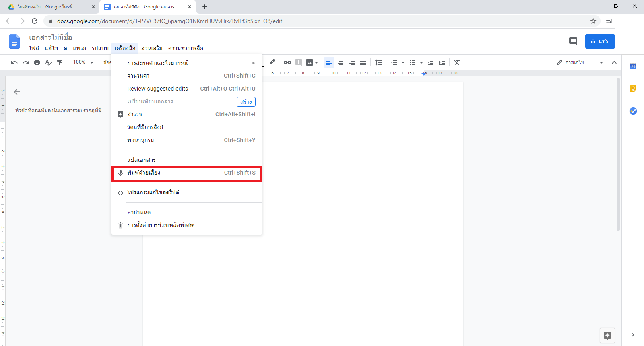
Task: Open the ส่วนเสริม (Add-ons) menu
Action: pyautogui.click(x=152, y=48)
